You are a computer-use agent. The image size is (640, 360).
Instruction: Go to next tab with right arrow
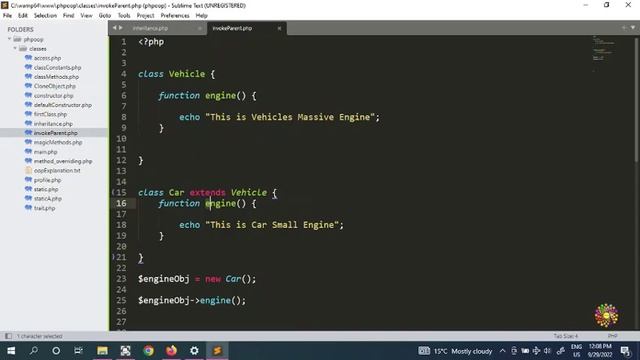coord(120,28)
